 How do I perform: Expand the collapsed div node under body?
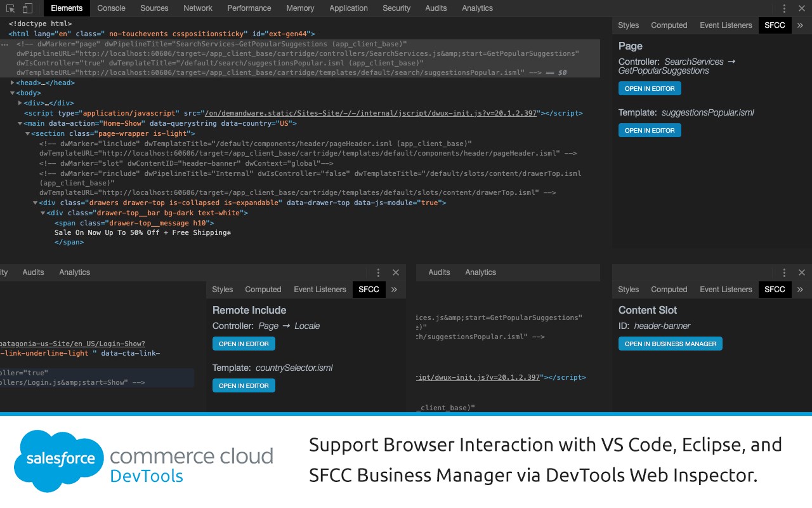(x=20, y=103)
